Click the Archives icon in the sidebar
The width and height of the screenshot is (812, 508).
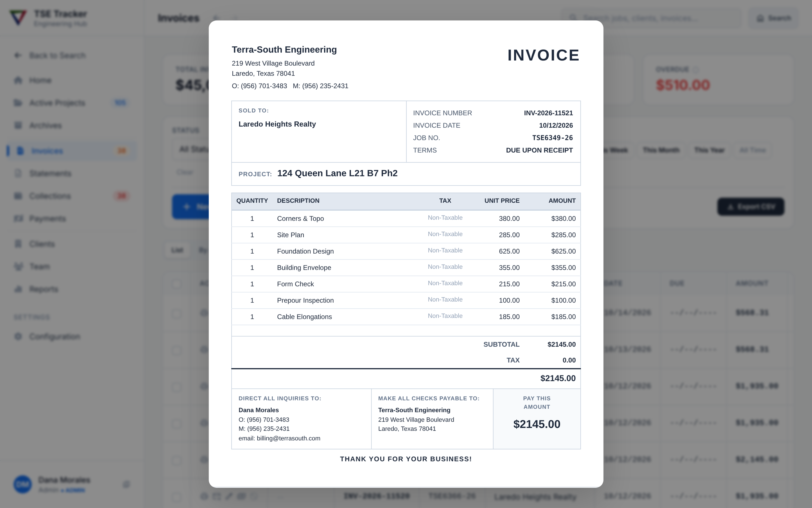[18, 125]
